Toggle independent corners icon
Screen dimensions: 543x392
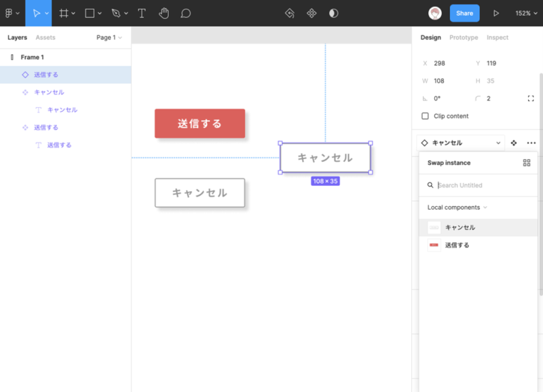[x=531, y=98]
